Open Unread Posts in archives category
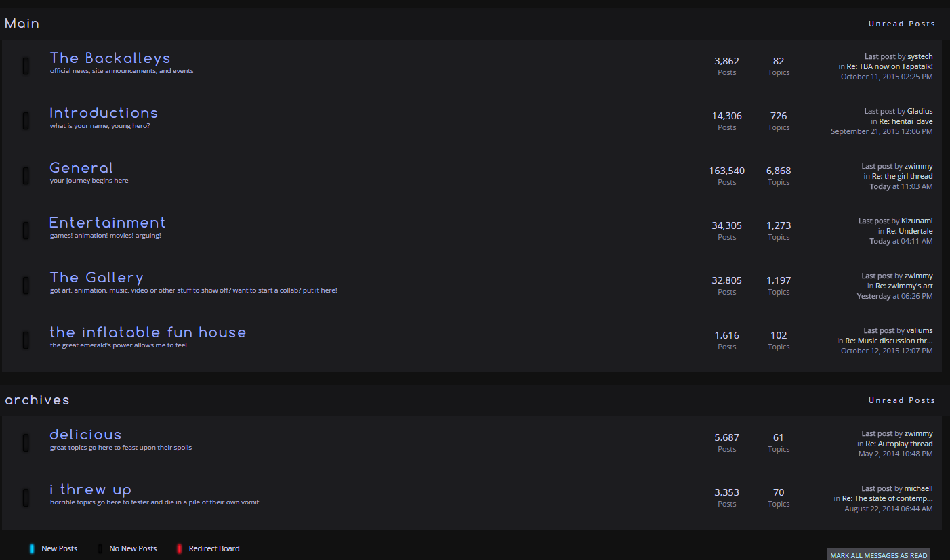This screenshot has width=950, height=560. click(x=902, y=400)
